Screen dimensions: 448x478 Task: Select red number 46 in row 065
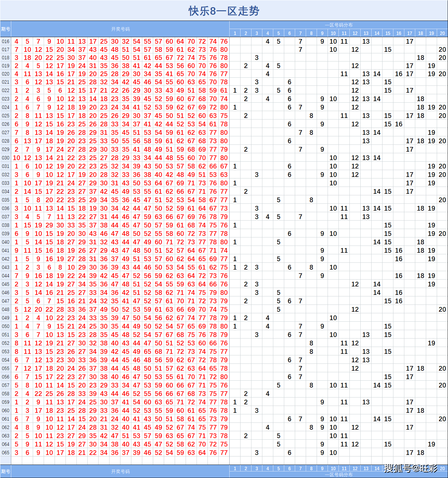point(148,453)
